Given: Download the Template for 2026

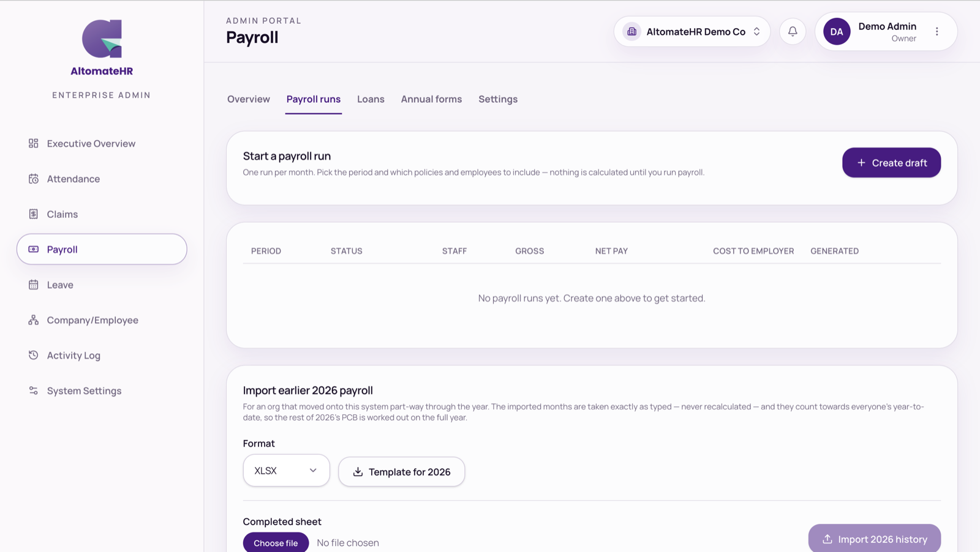Looking at the screenshot, I should 402,472.
